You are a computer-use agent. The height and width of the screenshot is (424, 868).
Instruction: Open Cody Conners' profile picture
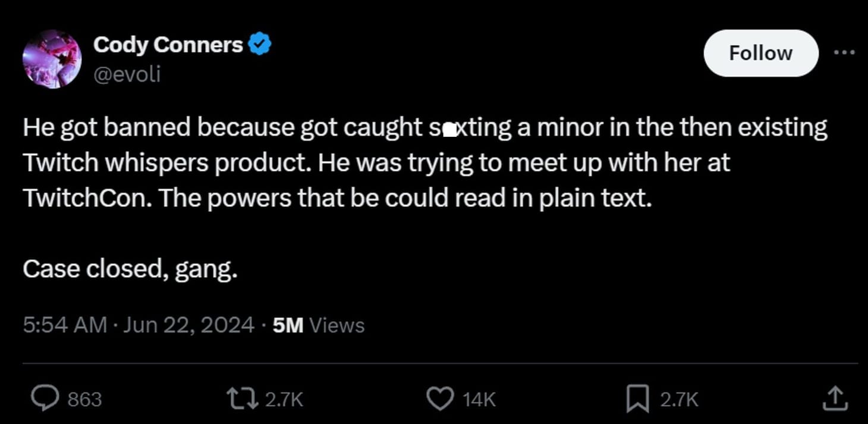[52, 59]
